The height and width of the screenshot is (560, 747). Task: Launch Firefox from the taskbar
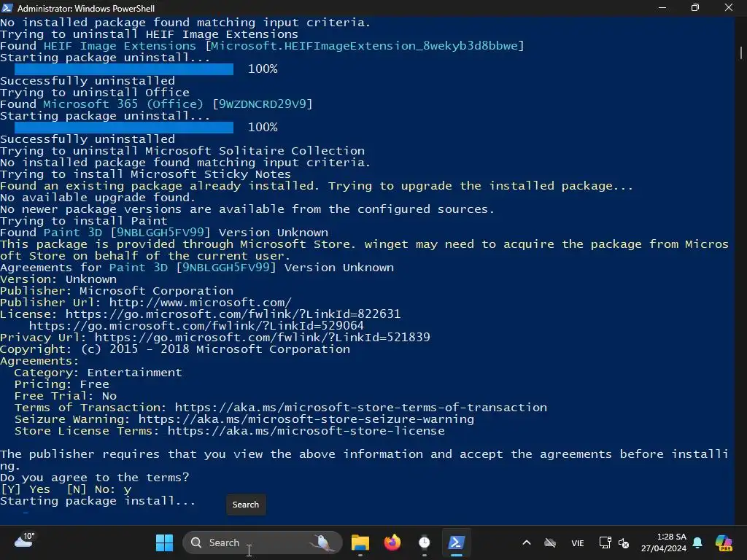392,542
